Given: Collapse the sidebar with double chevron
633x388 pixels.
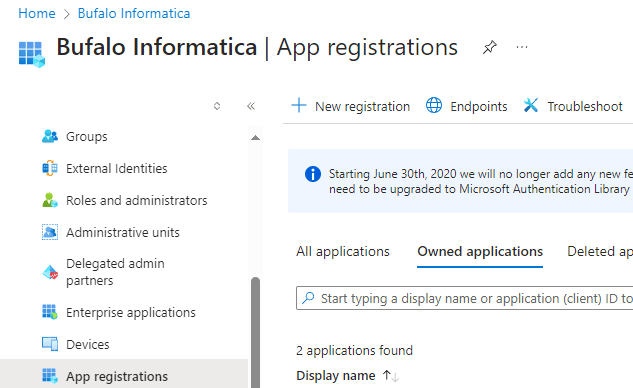Looking at the screenshot, I should [251, 106].
